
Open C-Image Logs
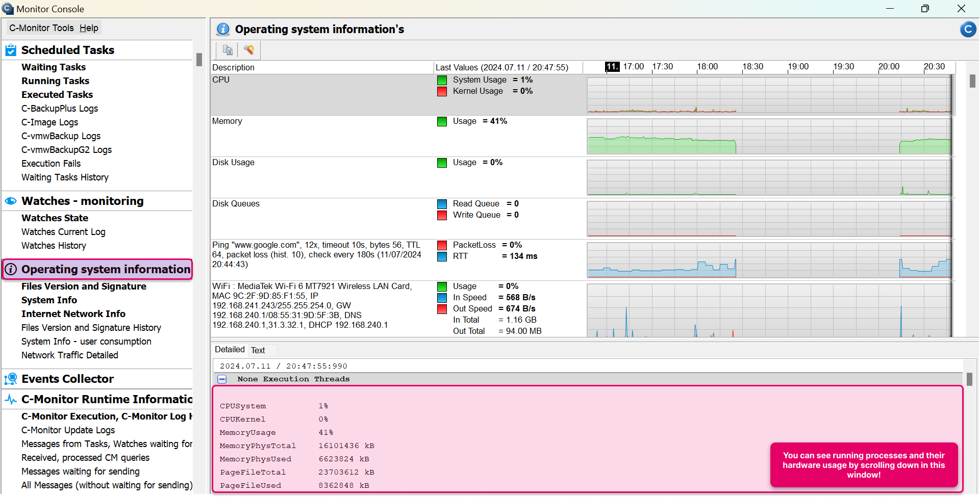(50, 122)
